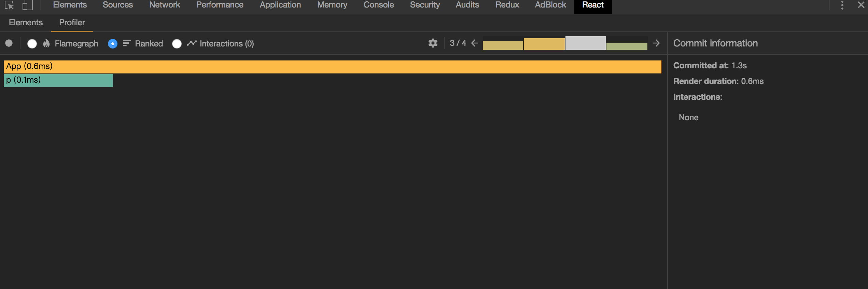Switch to the Redux tab
This screenshot has height=289, width=868.
pyautogui.click(x=507, y=5)
